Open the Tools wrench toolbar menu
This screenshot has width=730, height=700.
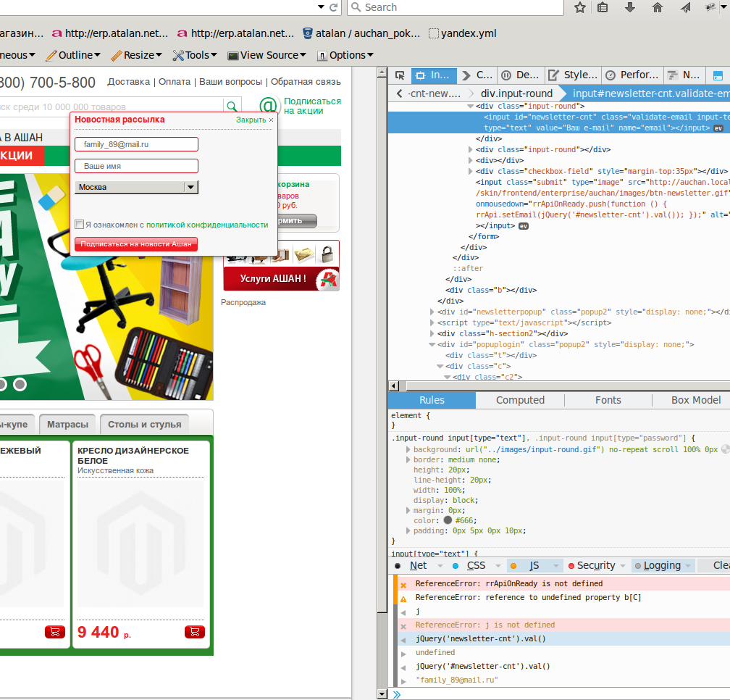coord(195,55)
